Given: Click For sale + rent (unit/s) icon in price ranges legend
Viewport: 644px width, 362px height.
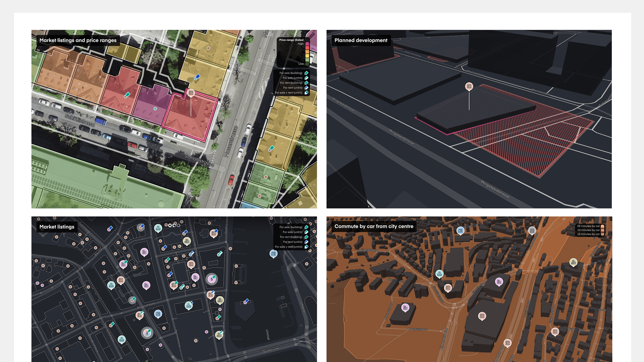Looking at the screenshot, I should click(306, 93).
